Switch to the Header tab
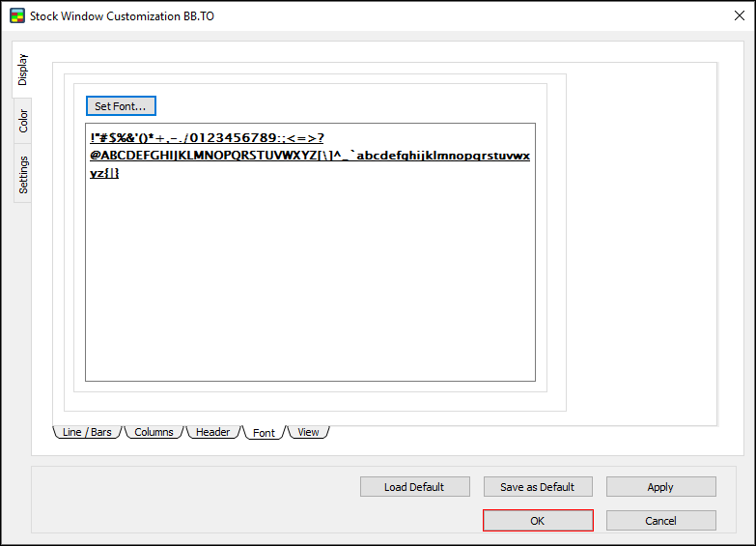 (212, 432)
